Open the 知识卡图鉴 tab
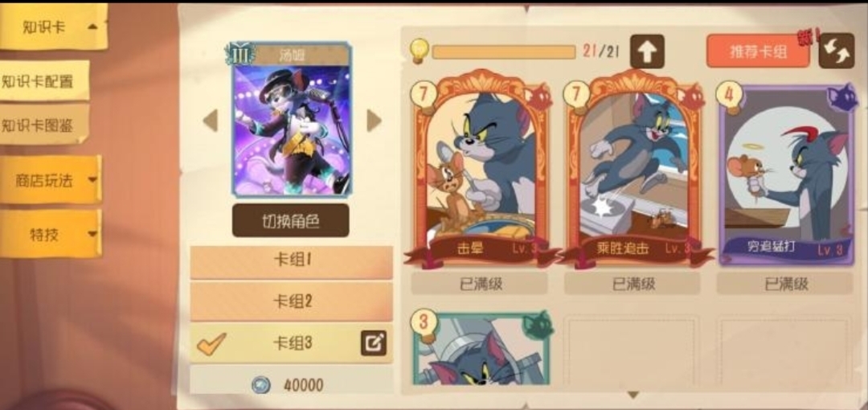 [44, 125]
